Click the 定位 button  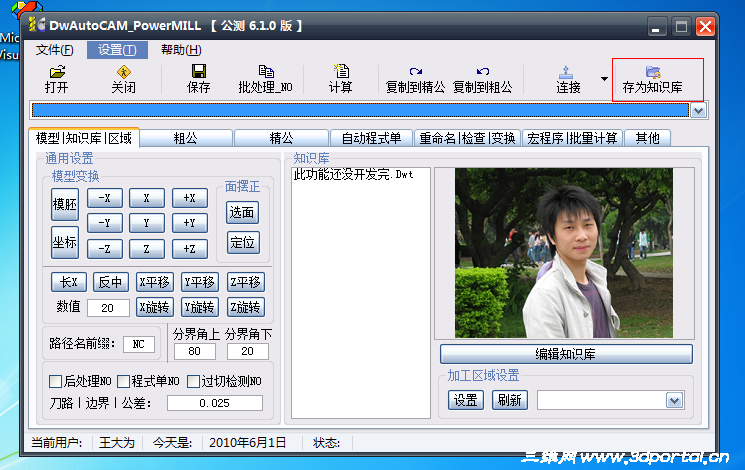tap(242, 242)
